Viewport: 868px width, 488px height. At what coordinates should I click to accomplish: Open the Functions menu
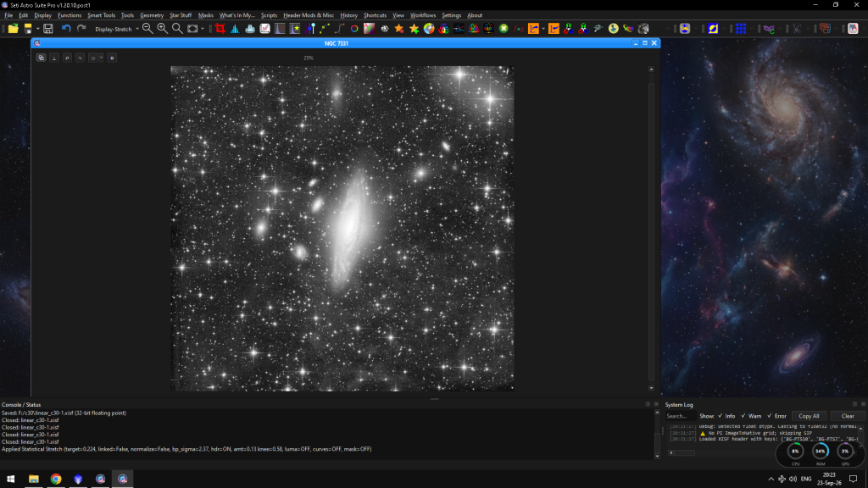(70, 15)
